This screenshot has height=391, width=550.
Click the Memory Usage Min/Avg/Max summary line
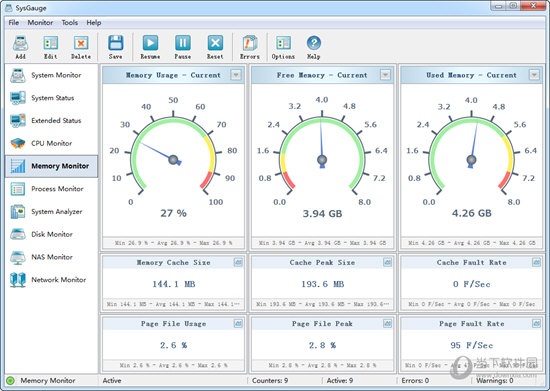point(173,243)
